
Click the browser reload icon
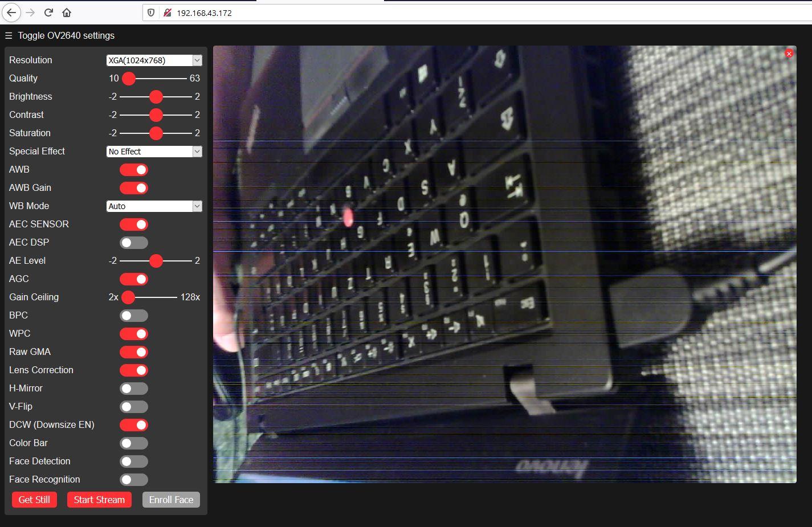(x=48, y=12)
